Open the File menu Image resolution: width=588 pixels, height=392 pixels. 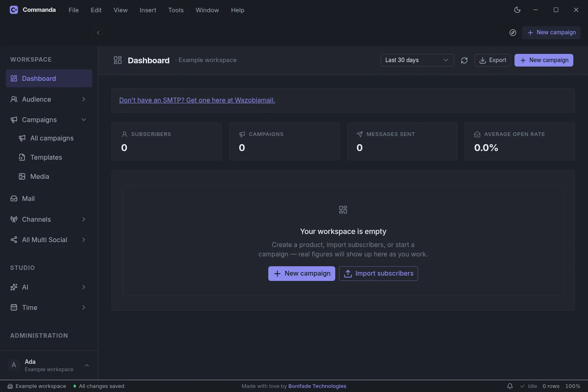(x=74, y=10)
